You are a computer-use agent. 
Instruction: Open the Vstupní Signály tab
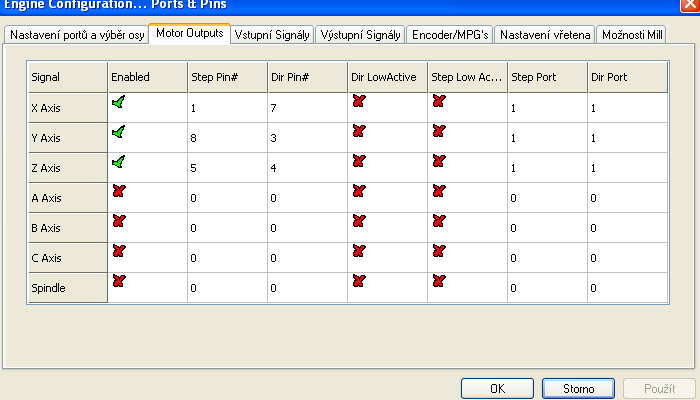coord(272,34)
